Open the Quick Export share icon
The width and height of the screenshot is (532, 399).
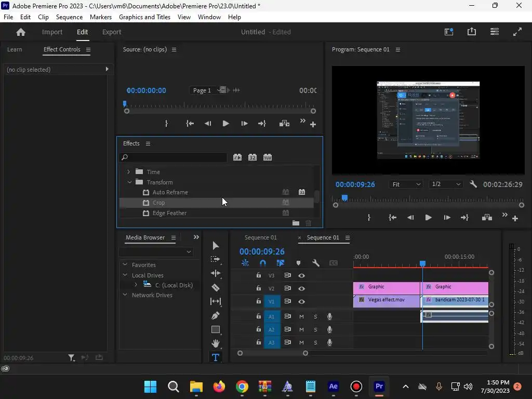(472, 32)
